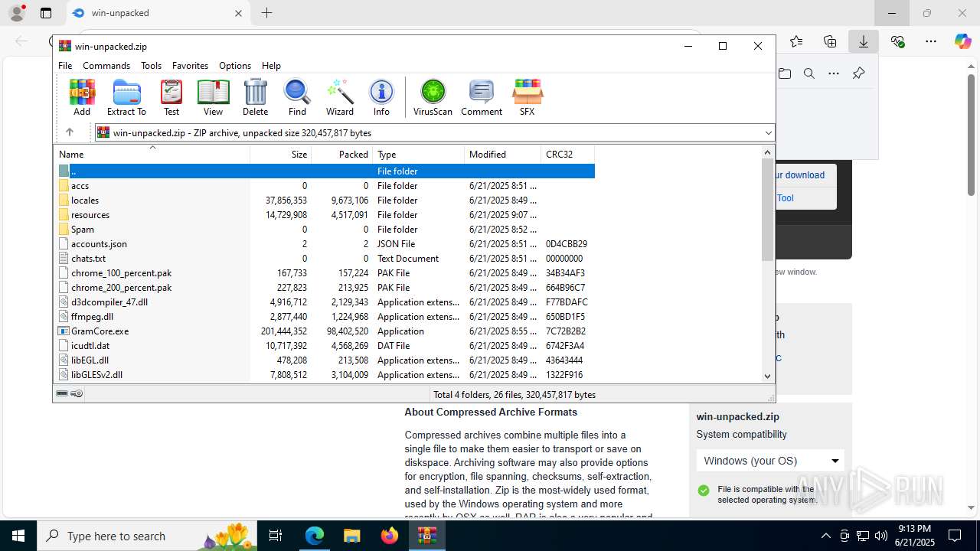Close the win-unpacked browser tab
This screenshot has width=980, height=551.
238,13
